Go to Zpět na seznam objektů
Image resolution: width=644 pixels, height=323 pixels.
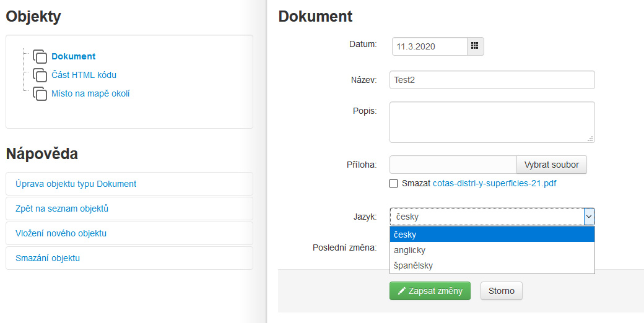point(62,209)
